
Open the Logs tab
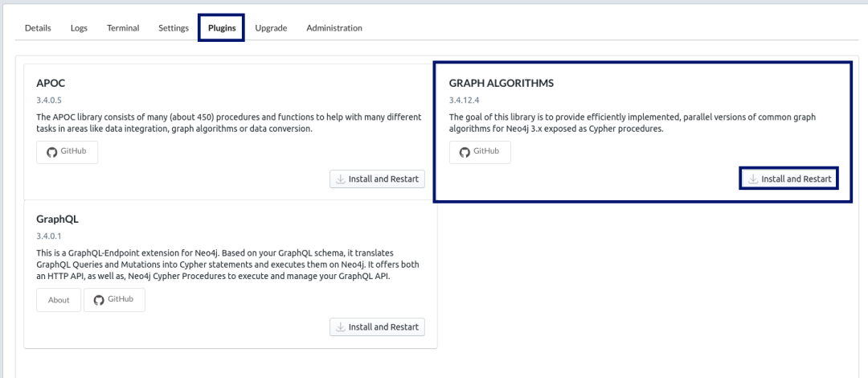(79, 27)
